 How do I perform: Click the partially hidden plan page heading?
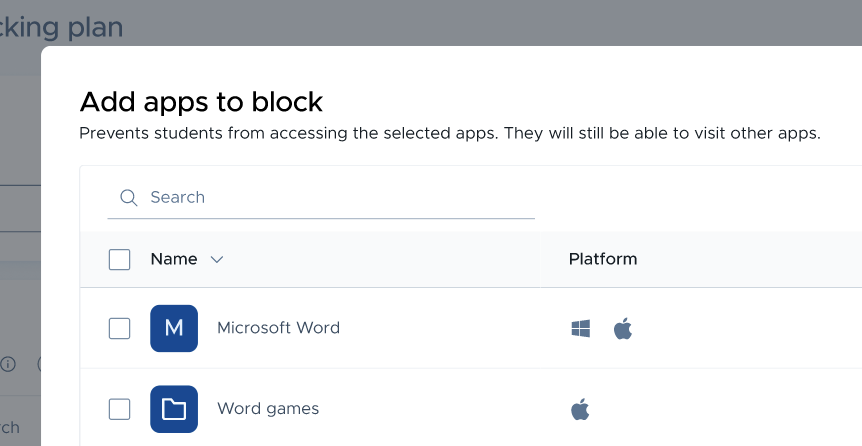[x=62, y=27]
